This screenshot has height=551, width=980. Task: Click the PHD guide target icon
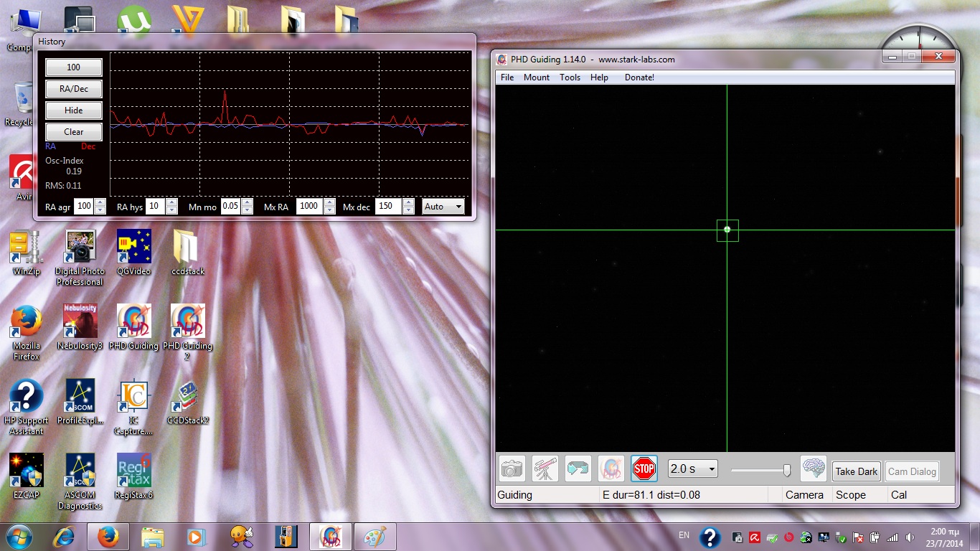[x=611, y=468]
